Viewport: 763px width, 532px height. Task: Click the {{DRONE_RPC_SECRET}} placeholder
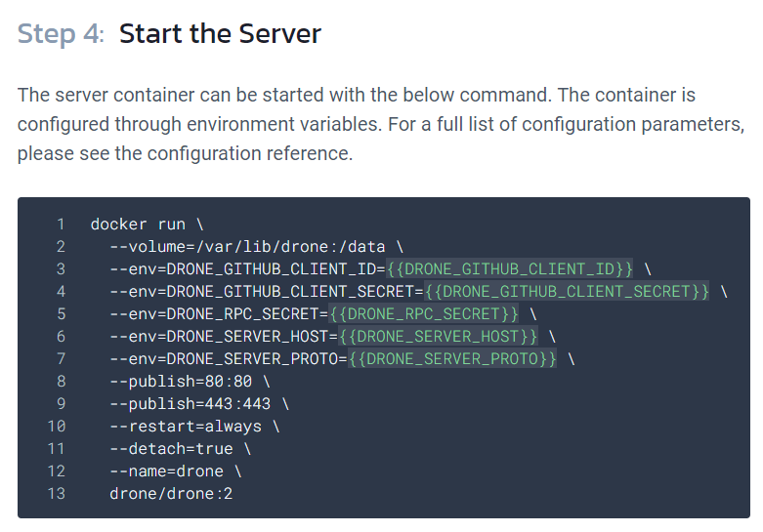pyautogui.click(x=425, y=314)
